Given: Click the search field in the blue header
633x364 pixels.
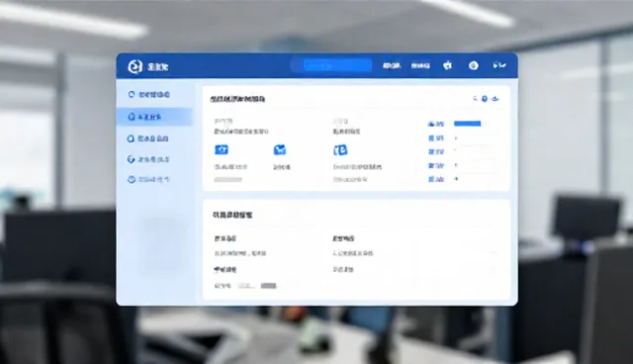Looking at the screenshot, I should pos(331,65).
